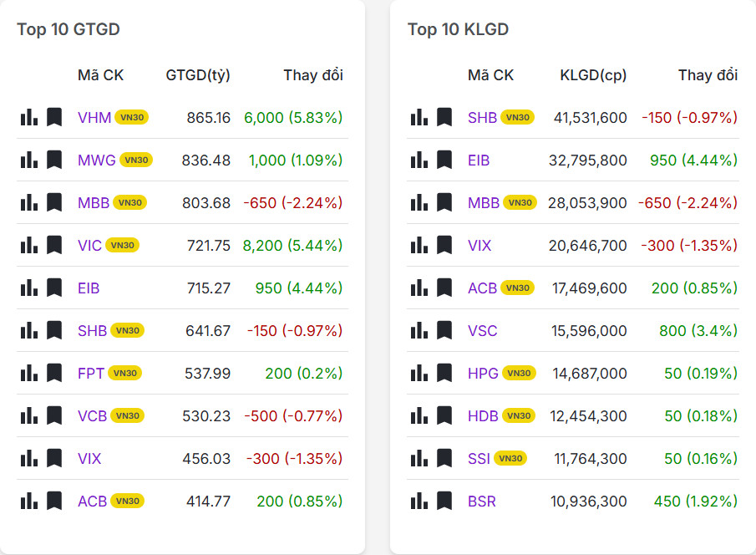Click chart icon next to VCB

click(x=29, y=415)
